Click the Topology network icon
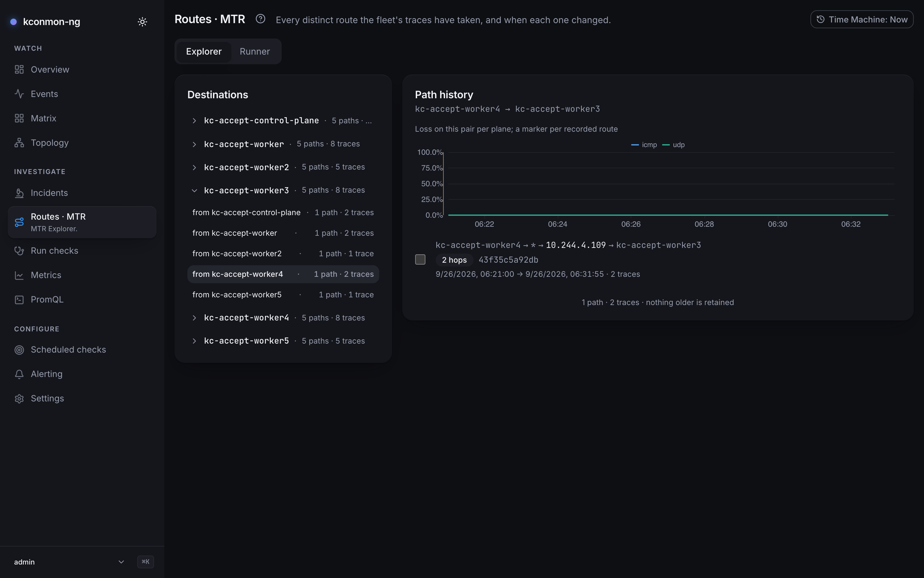The height and width of the screenshot is (578, 924). (19, 143)
